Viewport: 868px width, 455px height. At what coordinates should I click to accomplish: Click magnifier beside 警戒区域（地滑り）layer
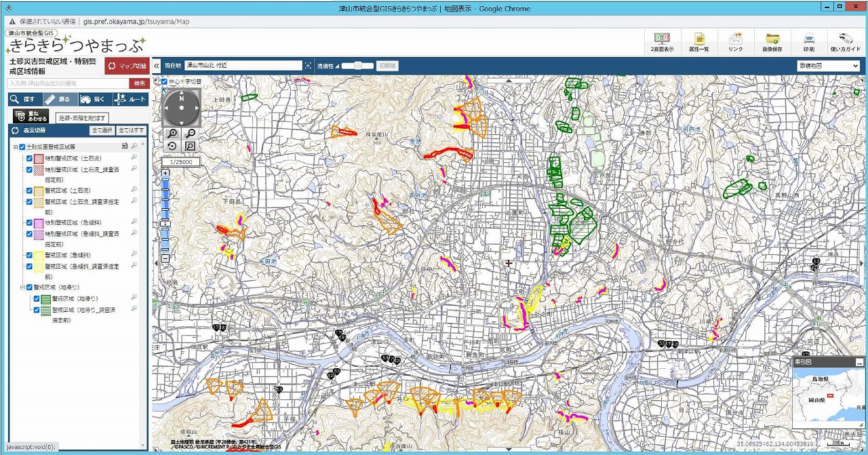point(134,298)
